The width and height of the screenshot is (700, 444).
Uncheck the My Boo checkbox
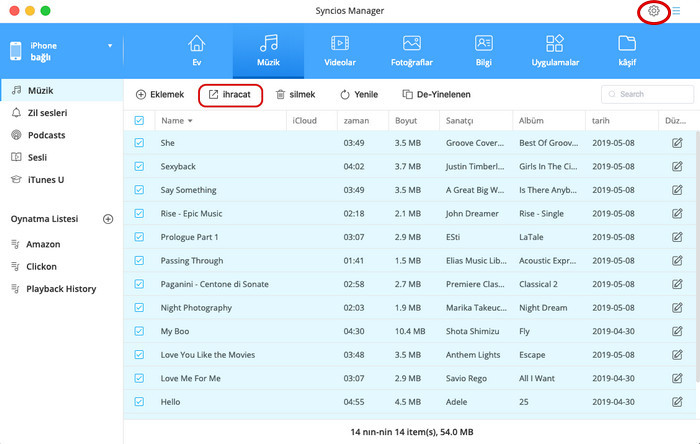(139, 331)
